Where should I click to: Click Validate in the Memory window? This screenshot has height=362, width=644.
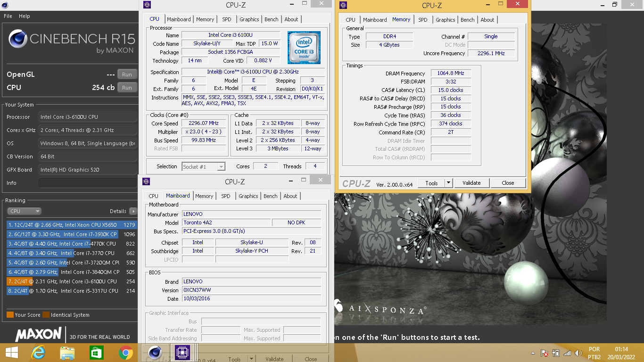[x=471, y=183]
